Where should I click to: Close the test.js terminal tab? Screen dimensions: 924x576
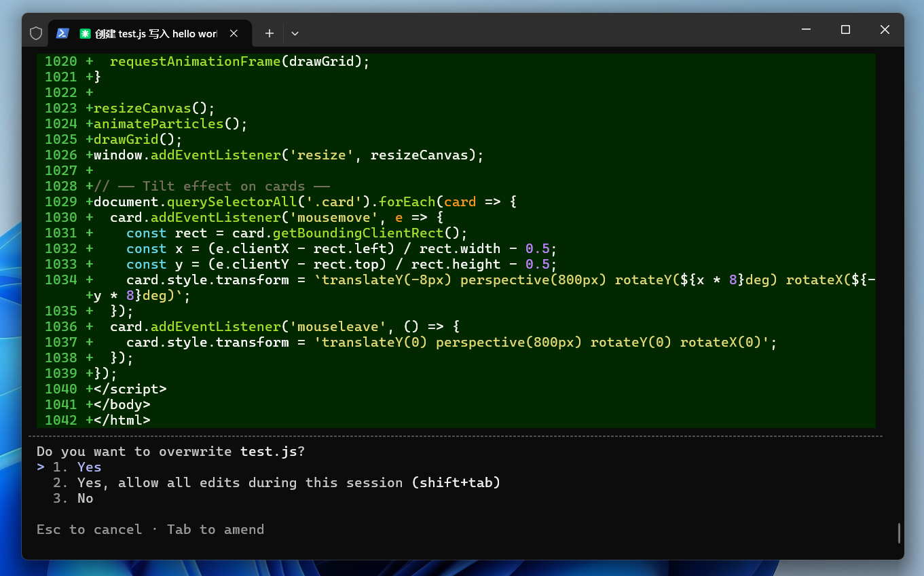[x=234, y=33]
